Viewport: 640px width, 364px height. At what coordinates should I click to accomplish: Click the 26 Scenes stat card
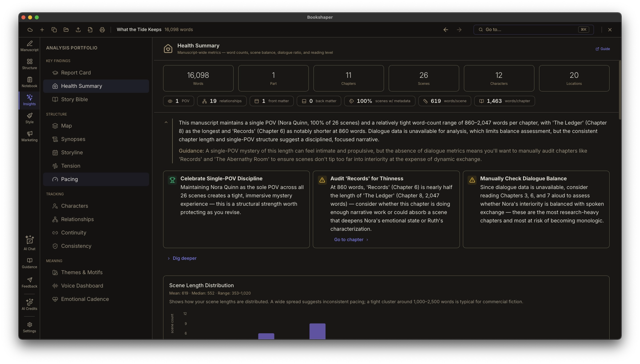point(424,78)
